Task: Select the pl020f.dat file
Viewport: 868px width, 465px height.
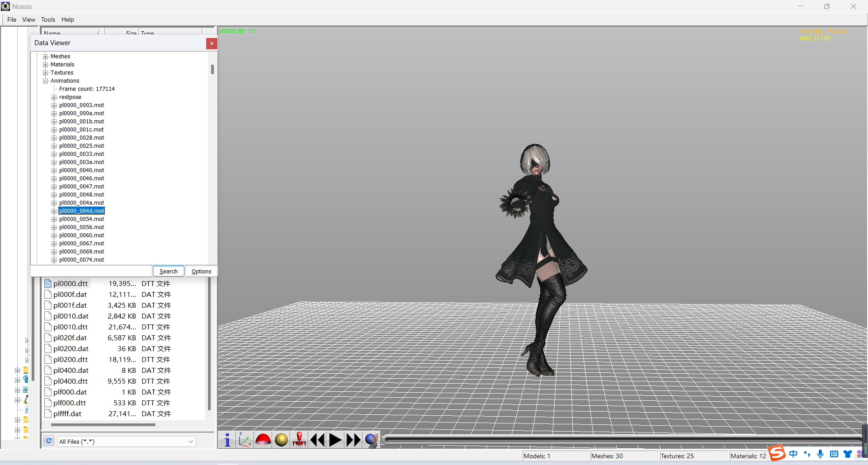Action: 70,338
